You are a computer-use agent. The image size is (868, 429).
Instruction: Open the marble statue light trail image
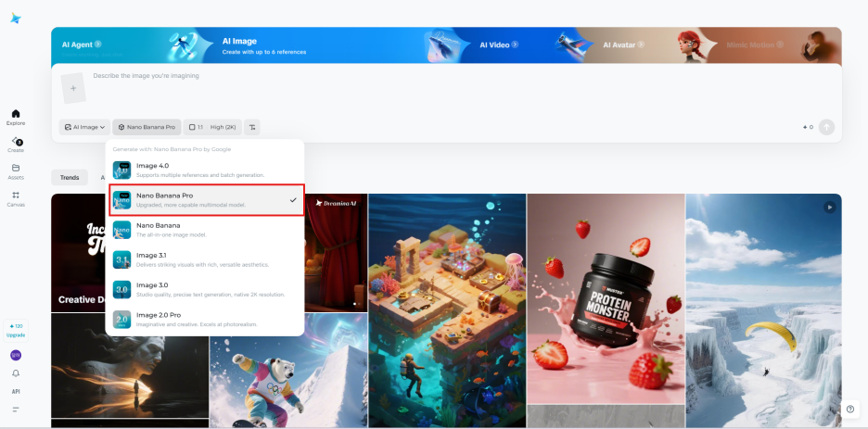coord(130,365)
